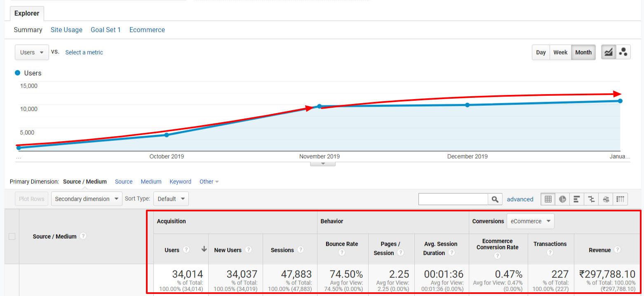Image resolution: width=644 pixels, height=296 pixels.
Task: Open help icon for New Users column
Action: (x=248, y=250)
